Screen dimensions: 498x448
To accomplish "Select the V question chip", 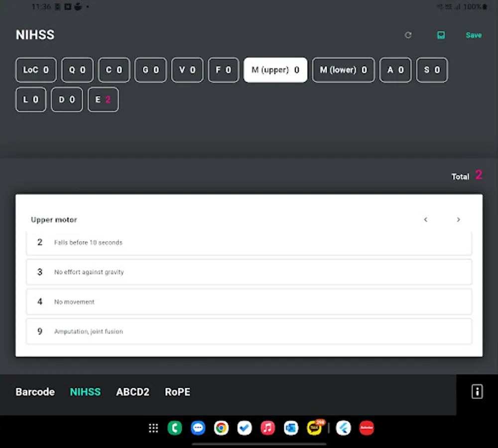I will click(x=187, y=70).
